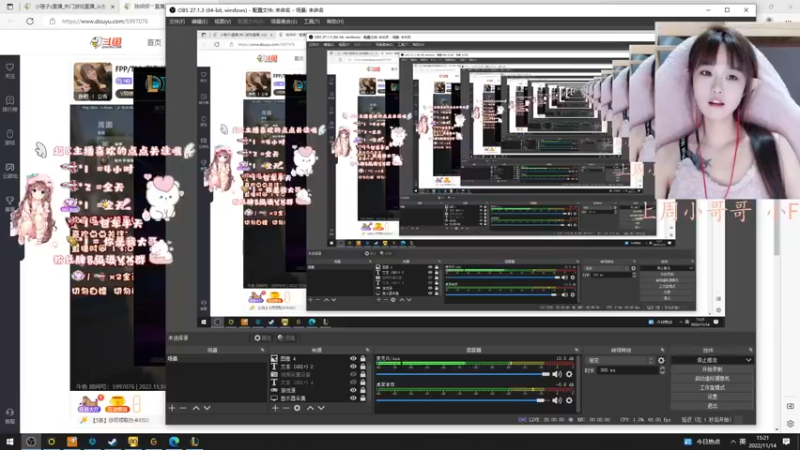
Task: Select the 游戏源 source row
Action: tap(317, 390)
